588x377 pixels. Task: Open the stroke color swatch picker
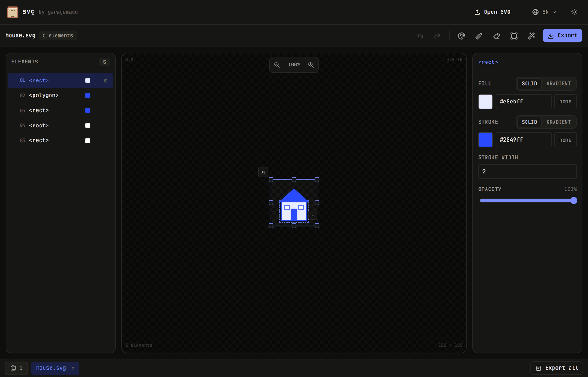(486, 140)
